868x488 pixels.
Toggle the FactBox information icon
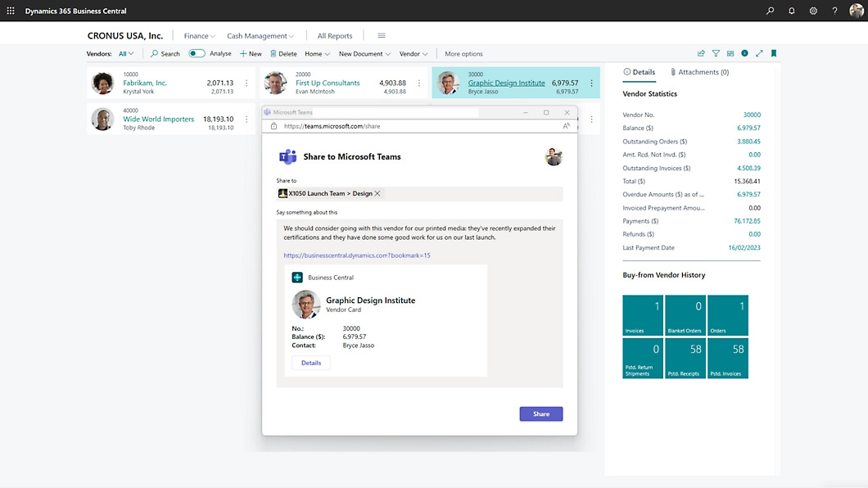coord(744,53)
